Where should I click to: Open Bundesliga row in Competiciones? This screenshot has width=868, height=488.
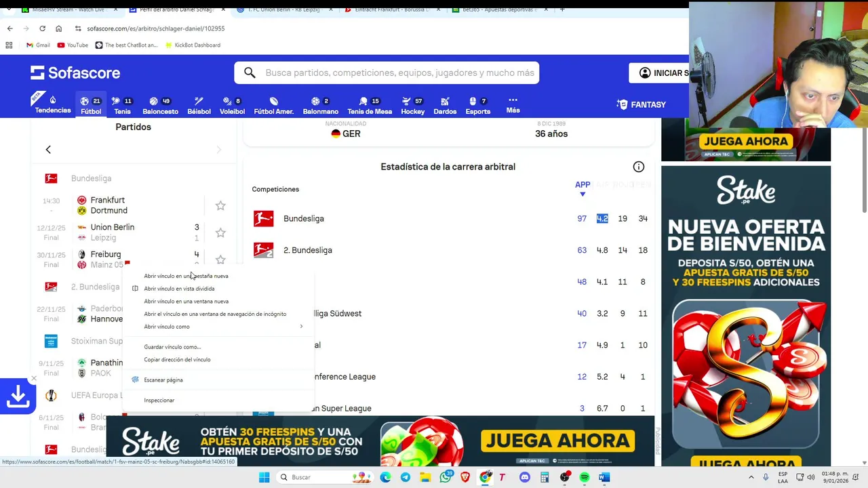coord(448,218)
